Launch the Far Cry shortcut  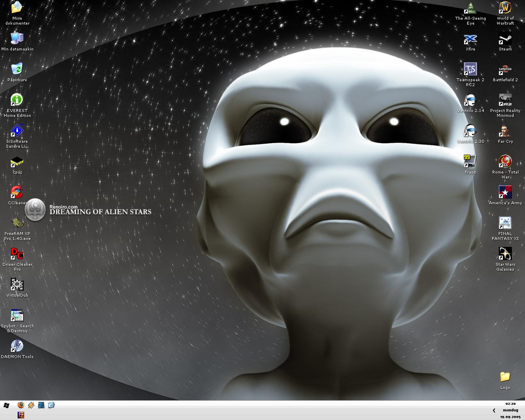click(x=505, y=131)
